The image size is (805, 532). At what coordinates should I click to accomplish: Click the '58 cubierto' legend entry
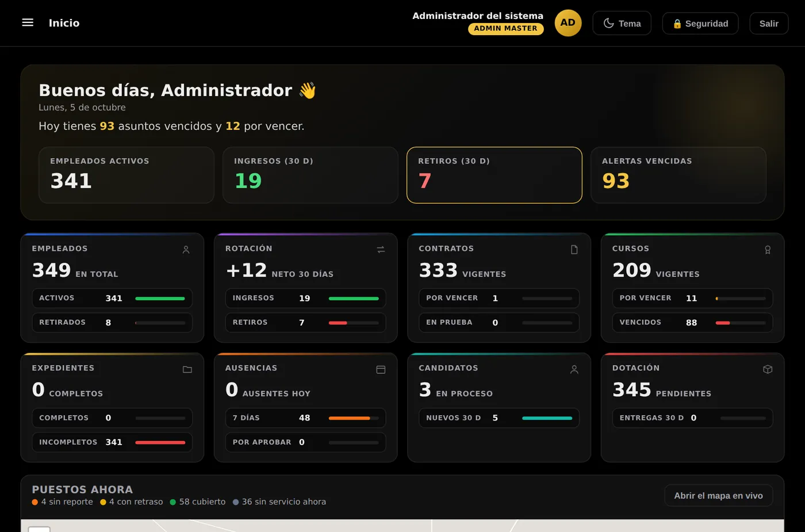pos(198,502)
